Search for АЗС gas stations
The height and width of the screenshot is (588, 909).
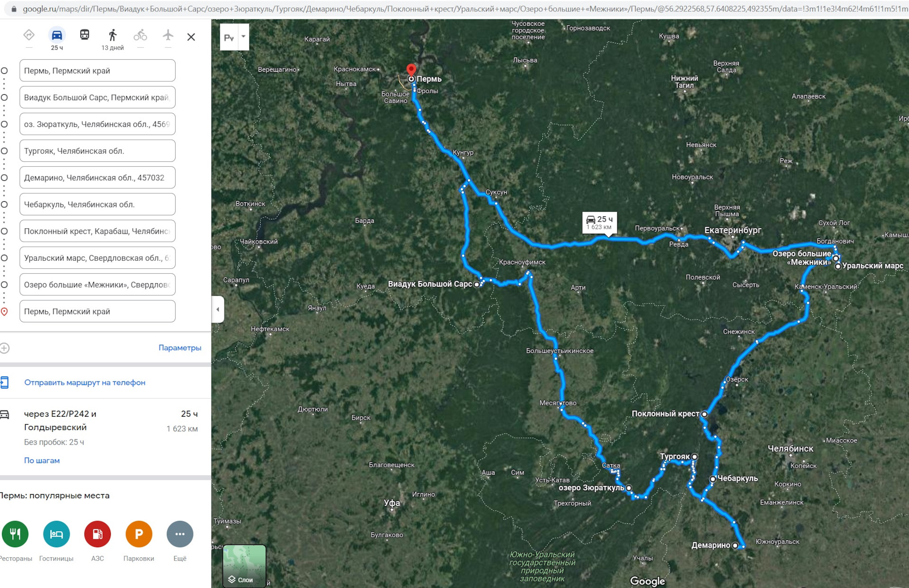98,534
